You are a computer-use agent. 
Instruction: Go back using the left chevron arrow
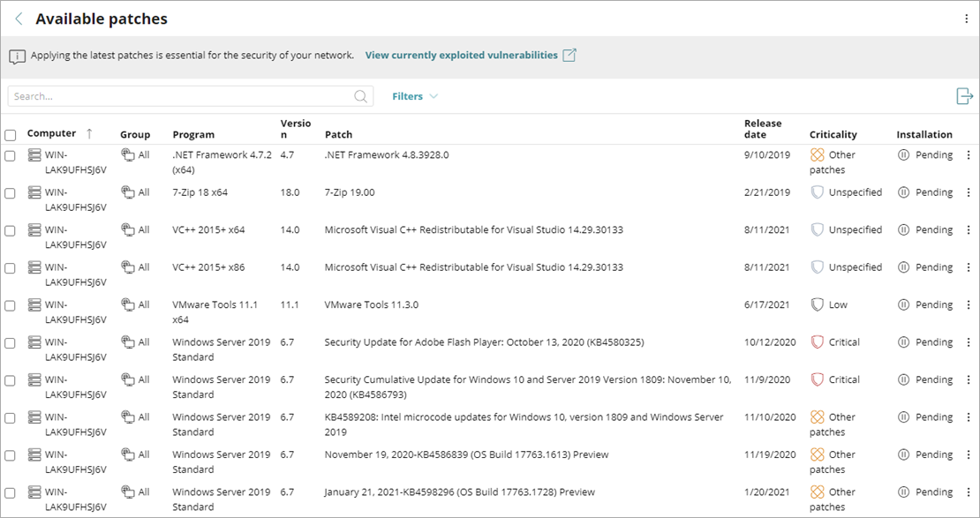coord(18,18)
